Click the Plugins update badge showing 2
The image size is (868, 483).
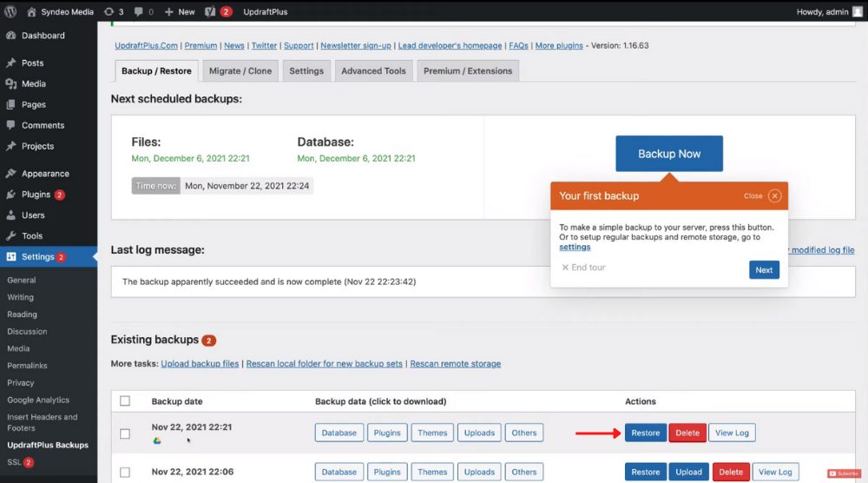[60, 195]
